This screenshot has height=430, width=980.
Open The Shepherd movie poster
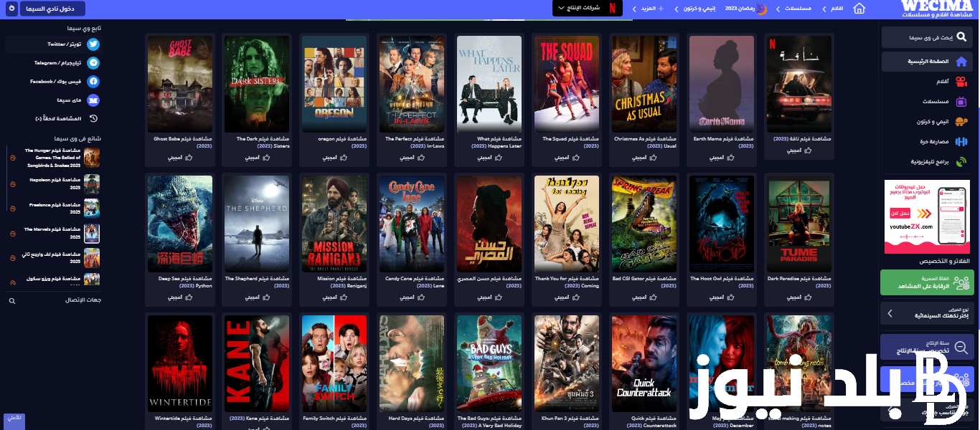point(258,224)
